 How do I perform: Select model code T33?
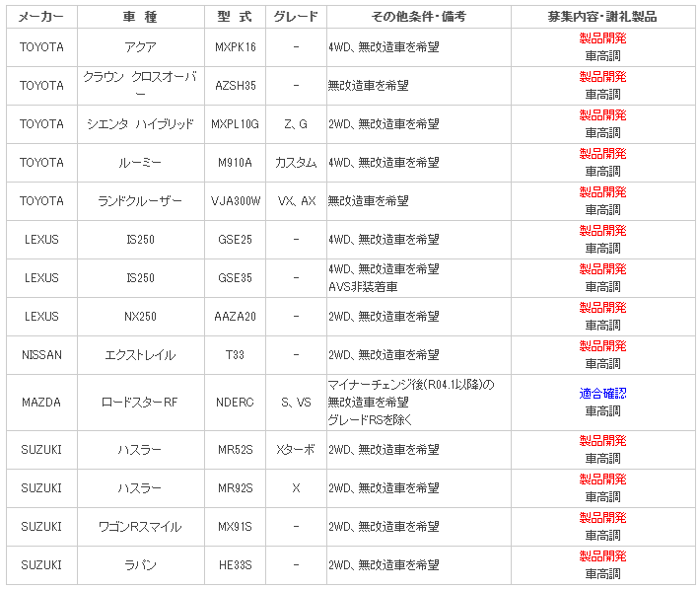click(x=236, y=355)
